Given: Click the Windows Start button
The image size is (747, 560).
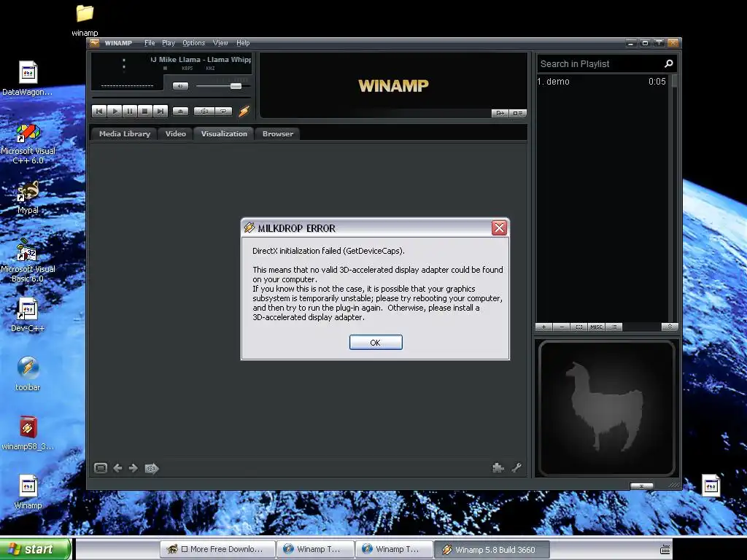Looking at the screenshot, I should coord(35,549).
